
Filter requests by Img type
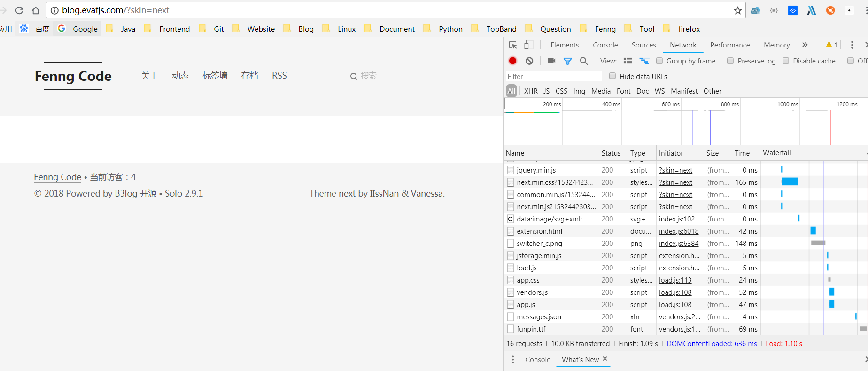(579, 91)
